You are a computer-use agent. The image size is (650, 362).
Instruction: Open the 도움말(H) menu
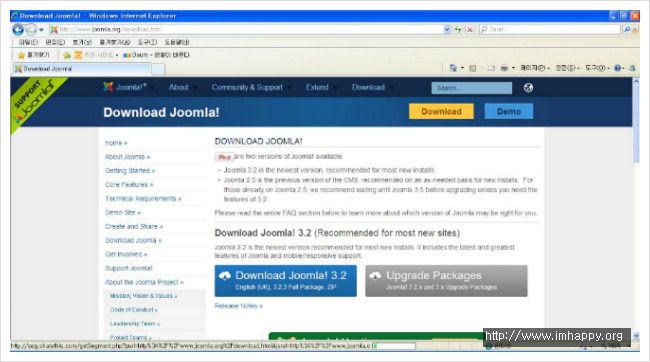coord(177,42)
